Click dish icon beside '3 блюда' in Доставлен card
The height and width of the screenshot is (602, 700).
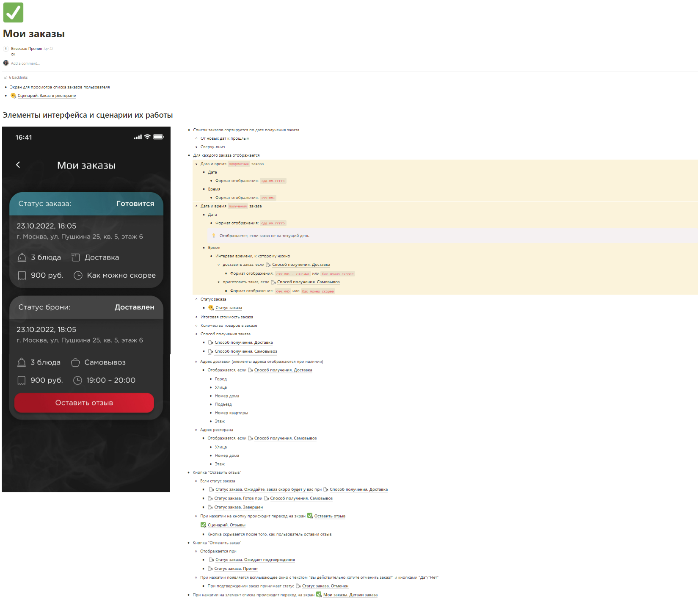[x=22, y=362]
